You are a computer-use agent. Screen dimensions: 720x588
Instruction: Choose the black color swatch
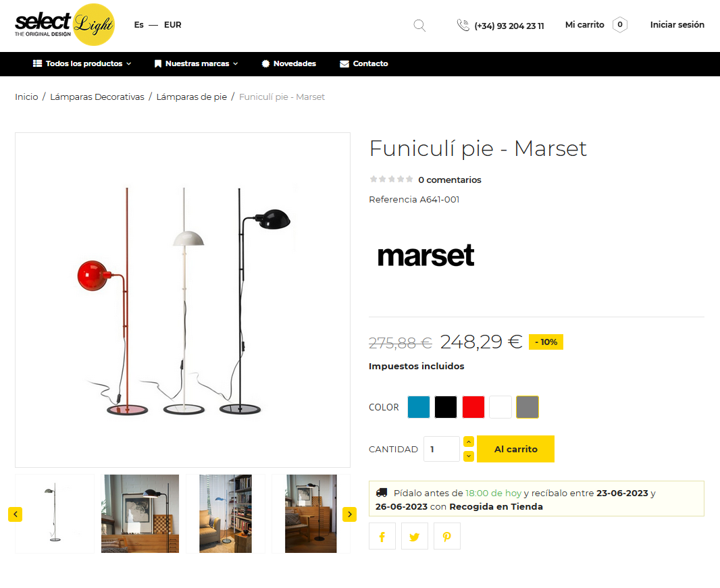446,407
